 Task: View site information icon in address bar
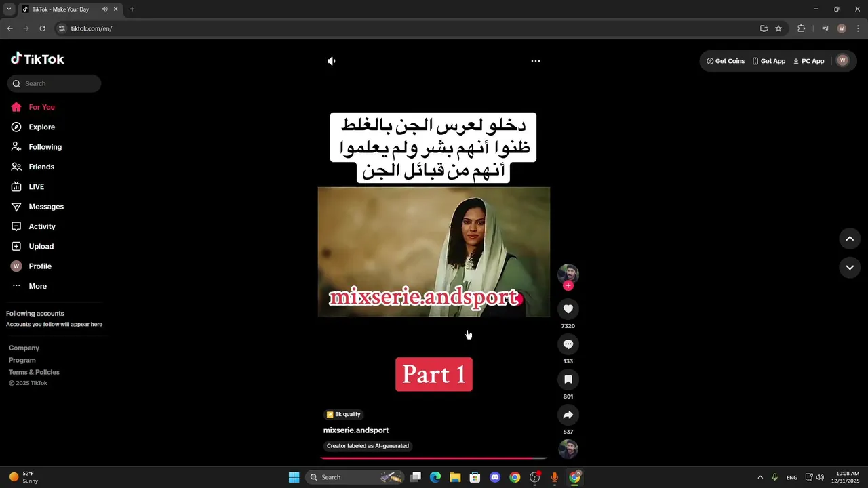pos(62,28)
